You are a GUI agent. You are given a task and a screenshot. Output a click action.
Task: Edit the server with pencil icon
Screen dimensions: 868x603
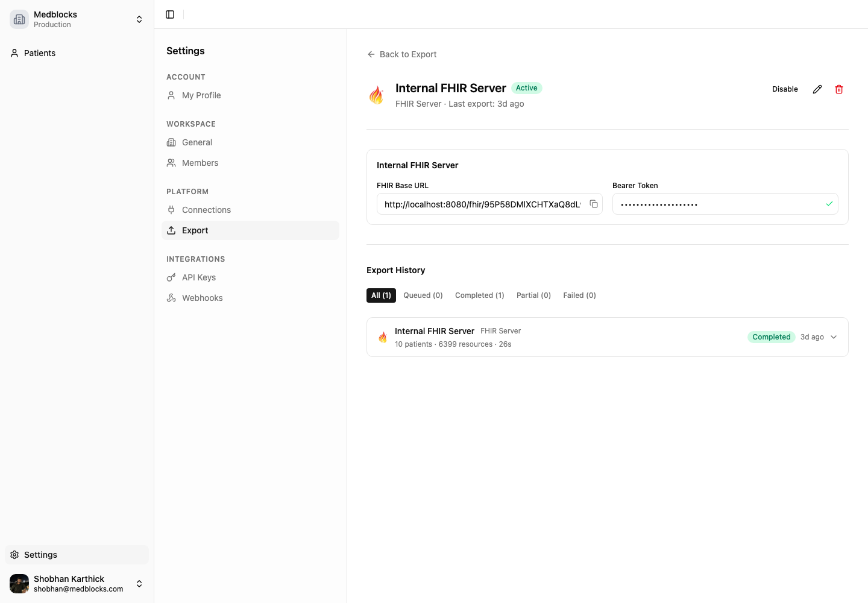pyautogui.click(x=817, y=89)
